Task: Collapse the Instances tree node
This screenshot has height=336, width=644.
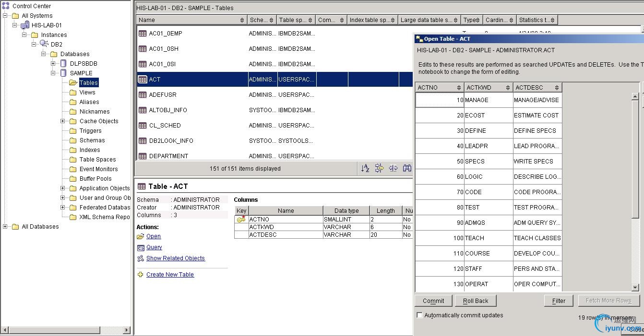Action: pos(24,35)
